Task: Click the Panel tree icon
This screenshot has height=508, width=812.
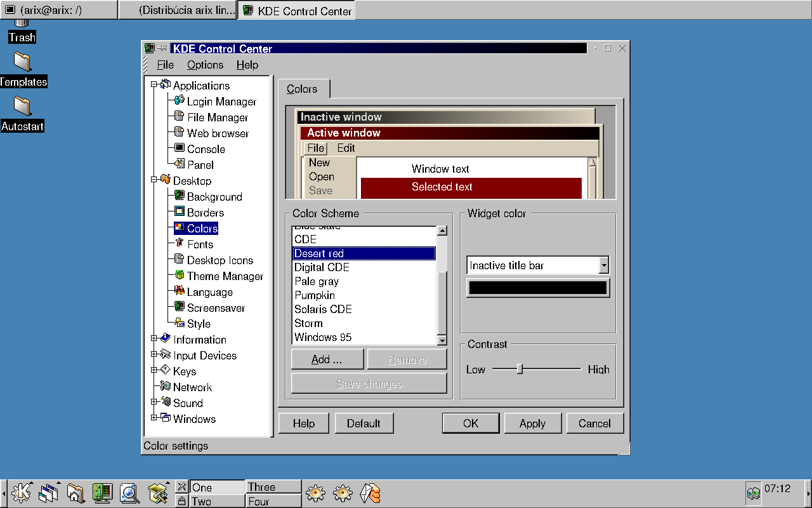Action: pos(180,164)
